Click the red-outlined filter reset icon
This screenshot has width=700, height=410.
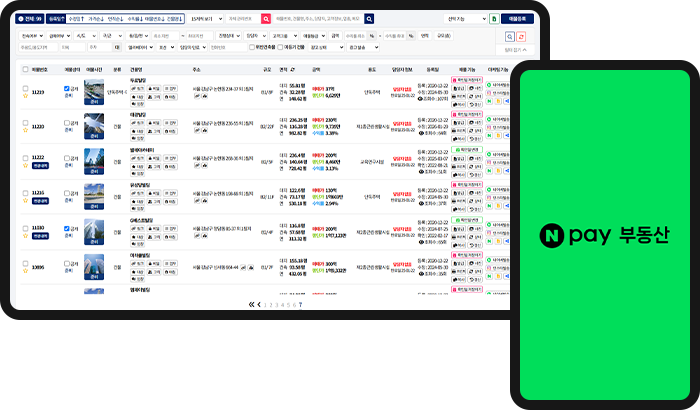point(521,37)
